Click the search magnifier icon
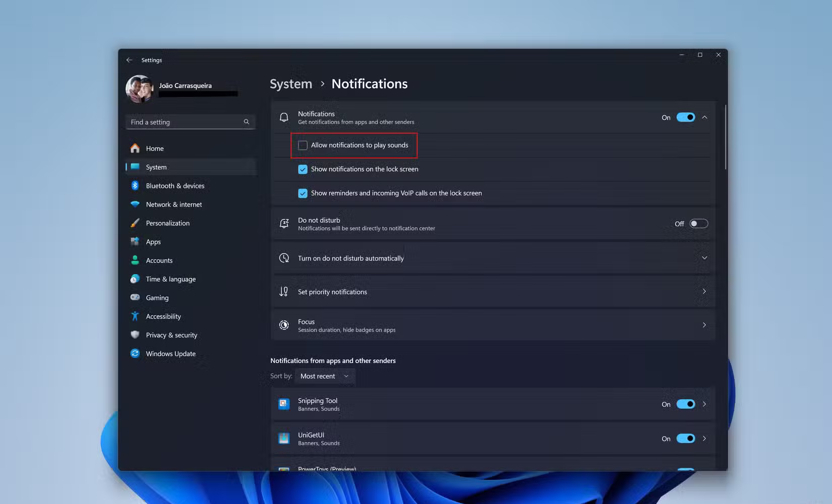 (247, 122)
